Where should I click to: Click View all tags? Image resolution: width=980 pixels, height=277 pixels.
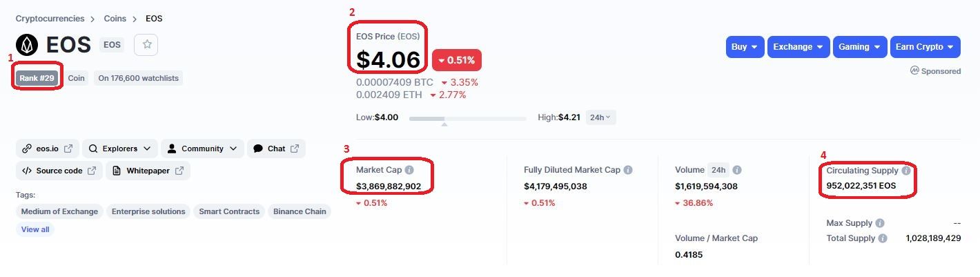click(x=35, y=229)
